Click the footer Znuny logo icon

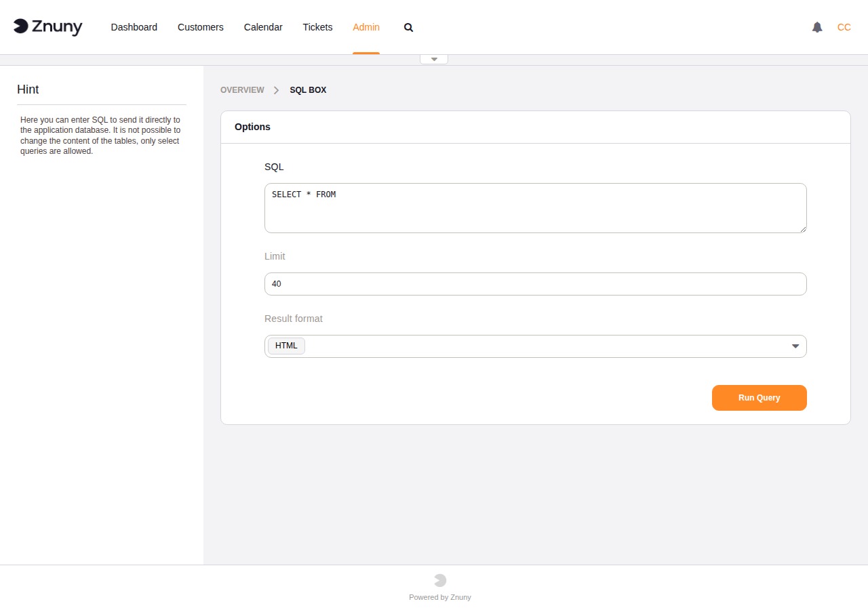click(440, 580)
